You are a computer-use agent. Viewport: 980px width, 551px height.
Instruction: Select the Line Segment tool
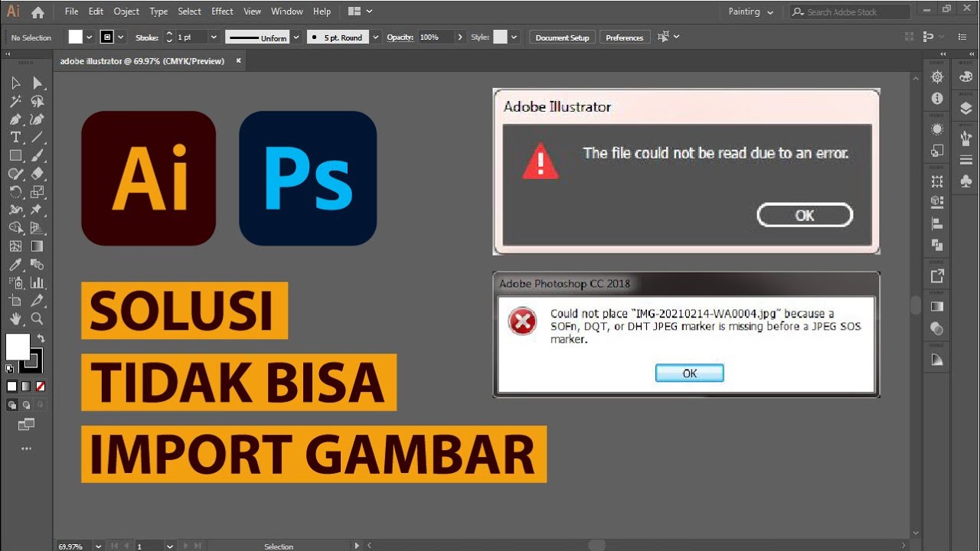37,138
